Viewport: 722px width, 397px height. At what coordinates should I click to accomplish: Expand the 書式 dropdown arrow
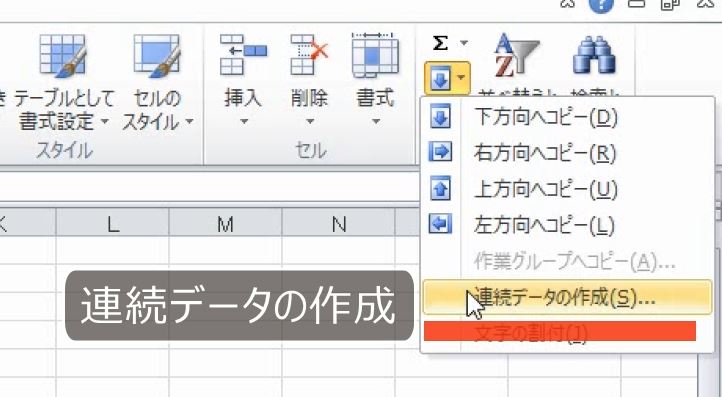pos(376,122)
